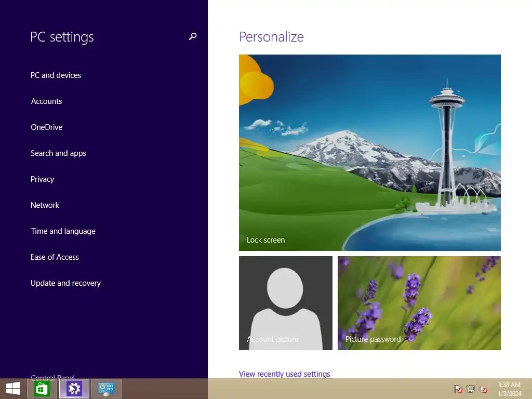Click the Lock screen preview tile
The image size is (532, 399).
[x=369, y=153]
